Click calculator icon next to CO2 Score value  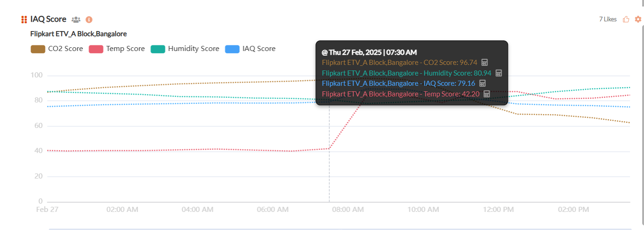(x=484, y=62)
